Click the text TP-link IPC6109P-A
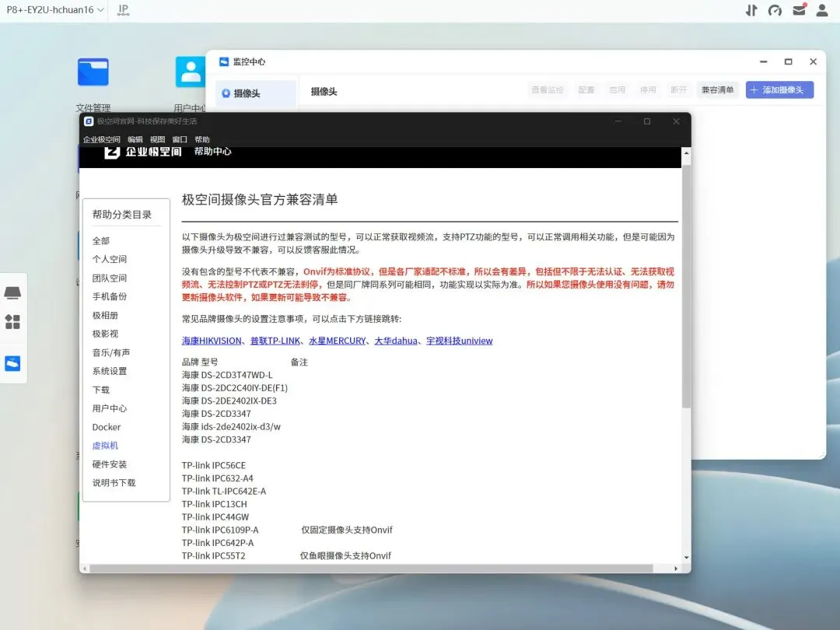Screen dimensions: 840x630 (x=220, y=530)
